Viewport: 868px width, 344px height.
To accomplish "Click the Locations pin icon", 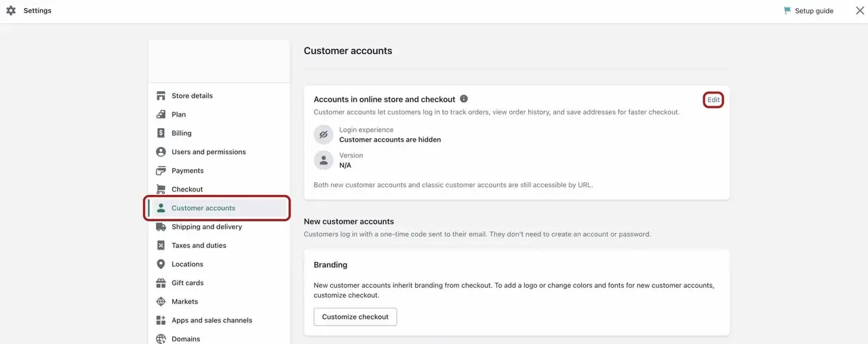I will 161,264.
